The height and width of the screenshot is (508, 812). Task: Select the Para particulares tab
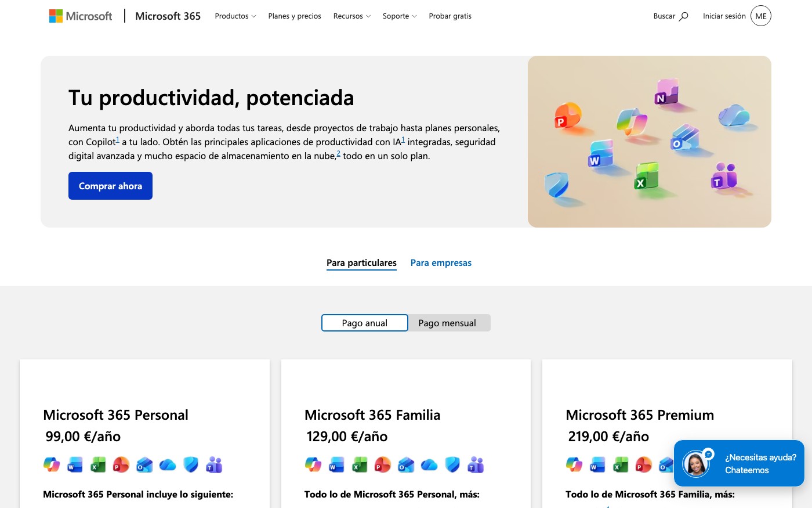(x=361, y=263)
